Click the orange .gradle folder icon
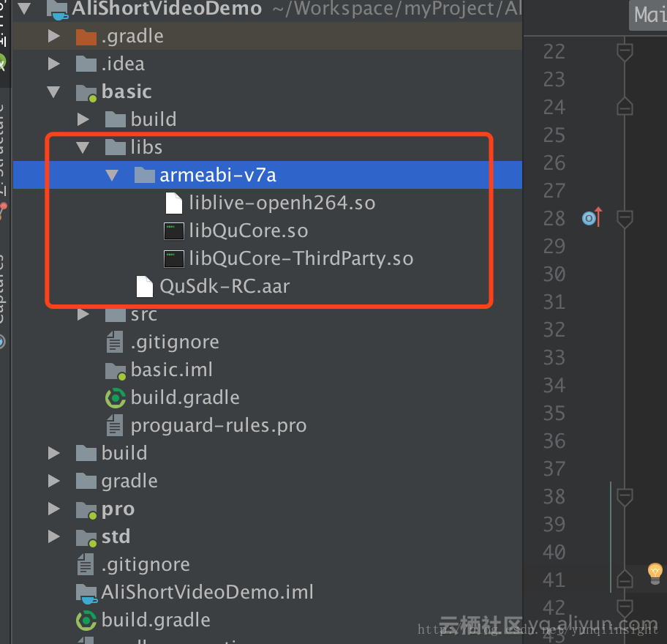667x644 pixels. [x=86, y=37]
